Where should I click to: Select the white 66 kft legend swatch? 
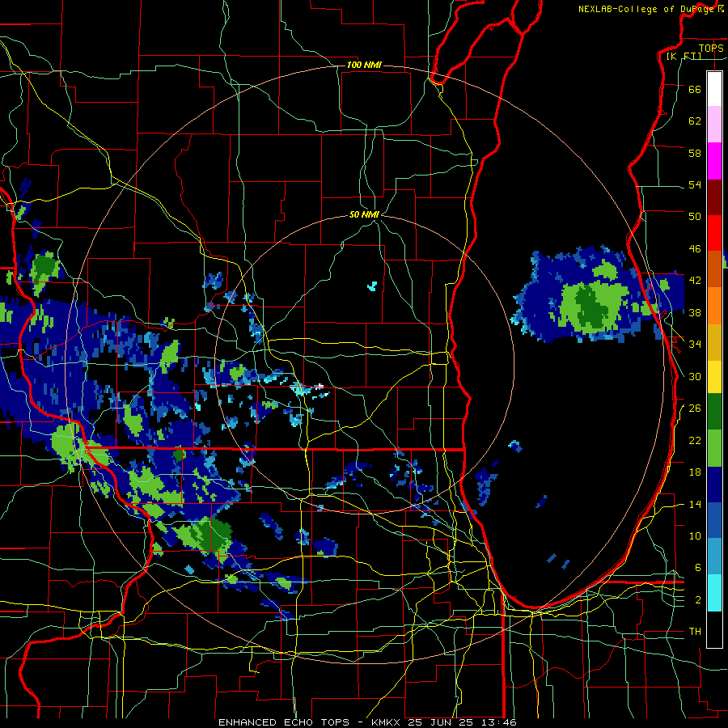pos(714,89)
